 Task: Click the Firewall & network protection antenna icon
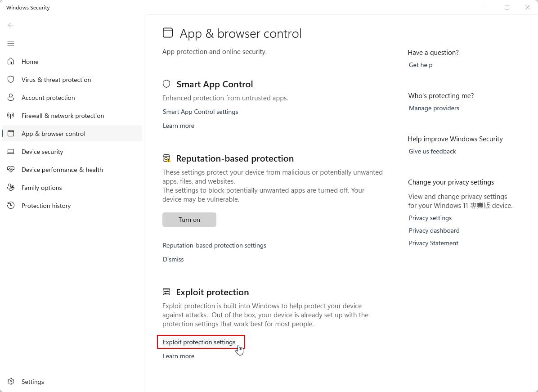11,116
